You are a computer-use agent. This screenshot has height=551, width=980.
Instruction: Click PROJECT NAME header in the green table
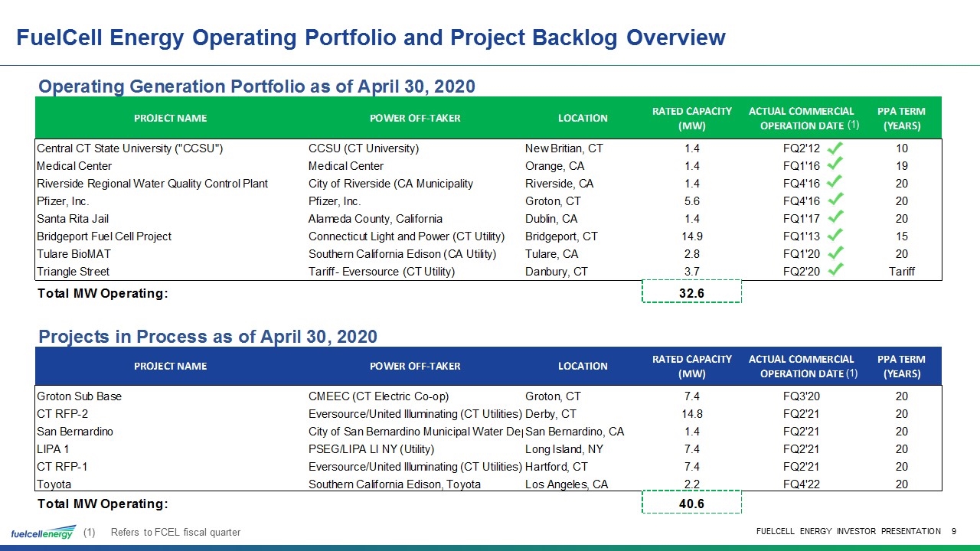pyautogui.click(x=170, y=118)
